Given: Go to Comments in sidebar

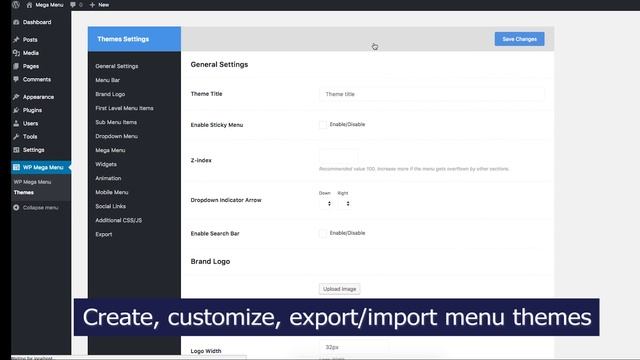Looking at the screenshot, I should 37,79.
